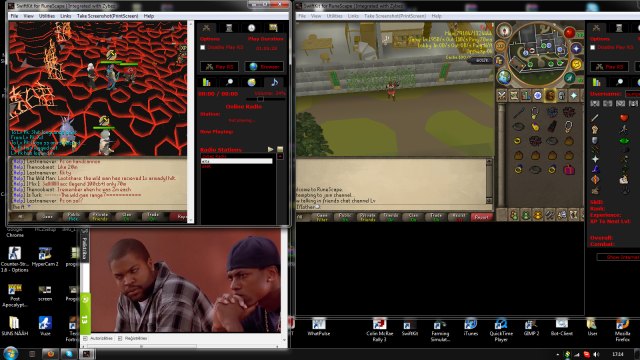This screenshot has height=360, width=640.
Task: Enable Disable Play RS checkbox in left window
Action: (x=203, y=47)
